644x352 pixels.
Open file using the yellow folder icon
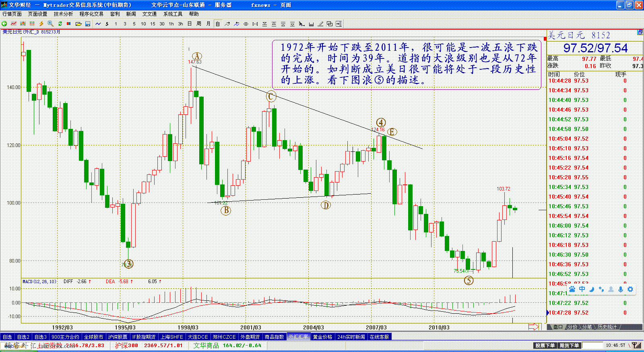(x=78, y=24)
